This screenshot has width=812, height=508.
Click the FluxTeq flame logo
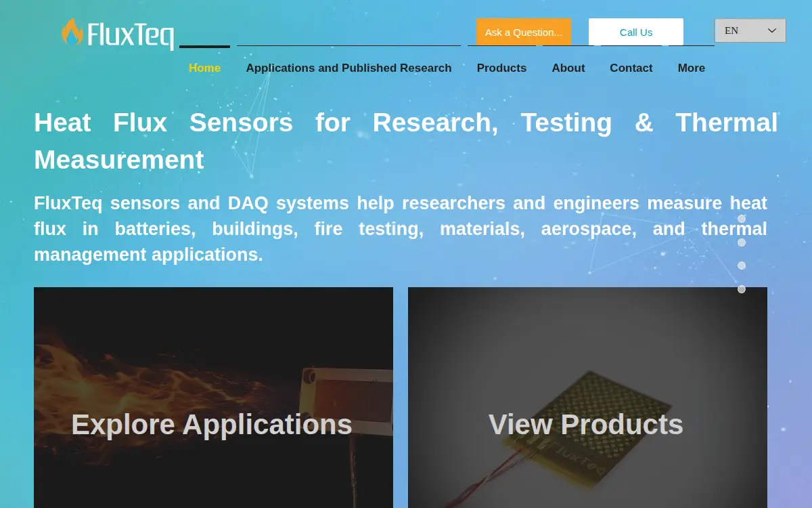118,34
